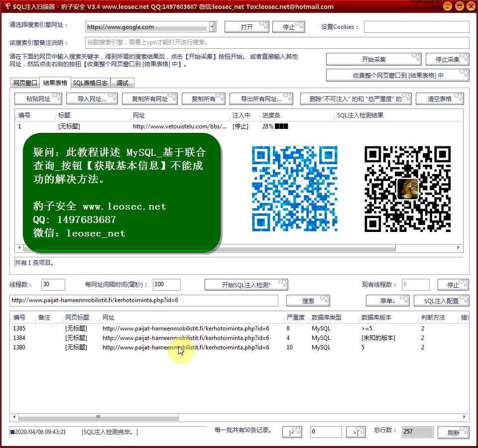The image size is (478, 448).
Task: Click 收集整个网页窗口到结果表格中 button
Action: coord(397,75)
